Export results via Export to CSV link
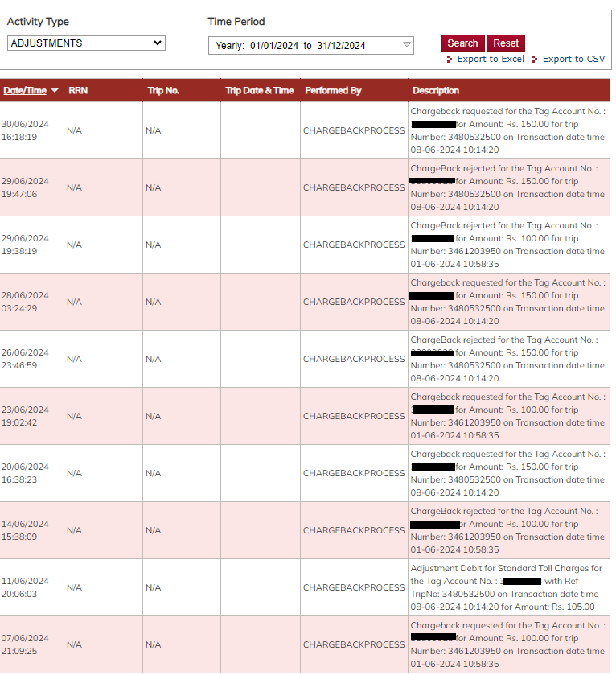The height and width of the screenshot is (675, 616). pyautogui.click(x=573, y=59)
